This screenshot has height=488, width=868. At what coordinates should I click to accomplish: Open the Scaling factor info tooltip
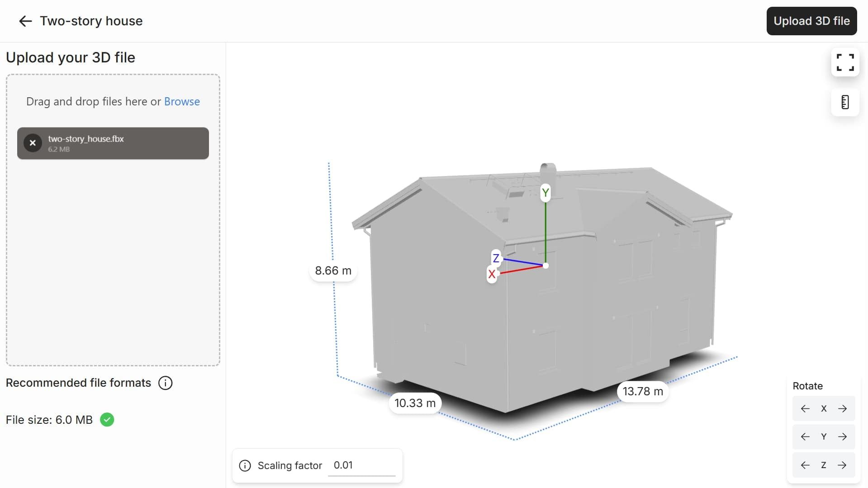click(x=244, y=465)
